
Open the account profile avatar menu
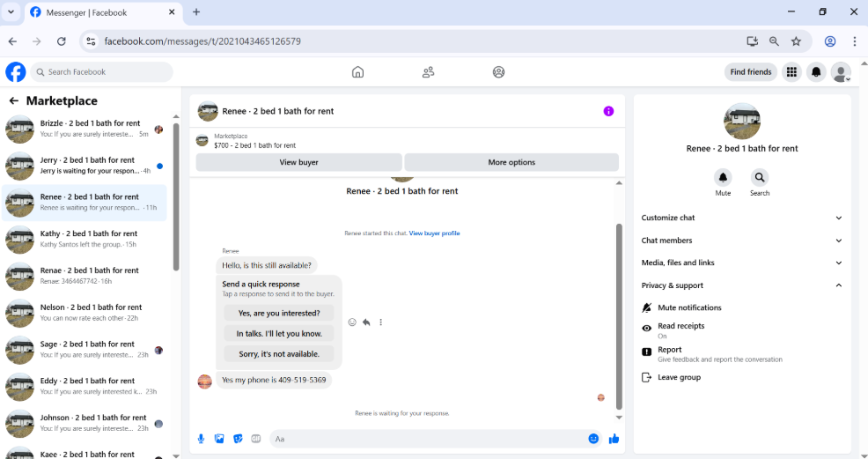pos(841,72)
